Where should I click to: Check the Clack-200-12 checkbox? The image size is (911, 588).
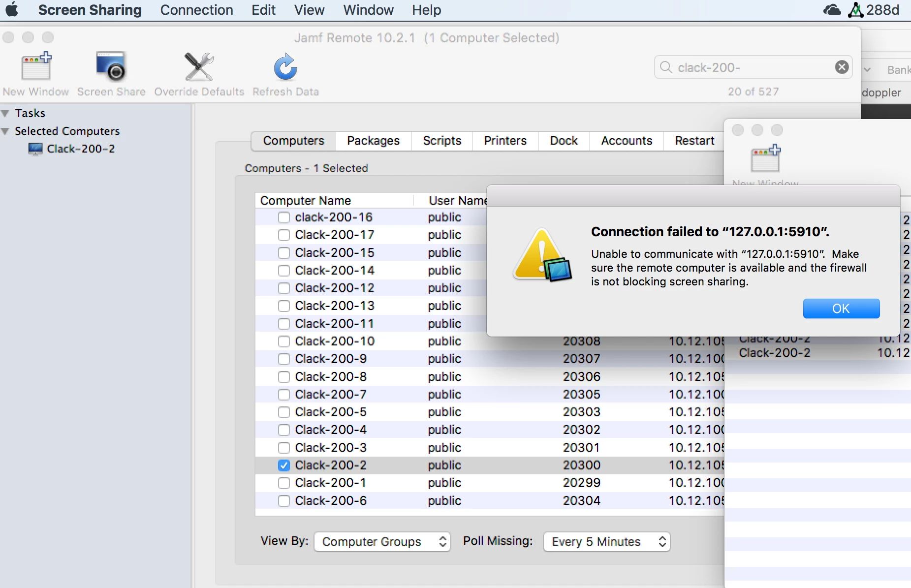pos(283,288)
